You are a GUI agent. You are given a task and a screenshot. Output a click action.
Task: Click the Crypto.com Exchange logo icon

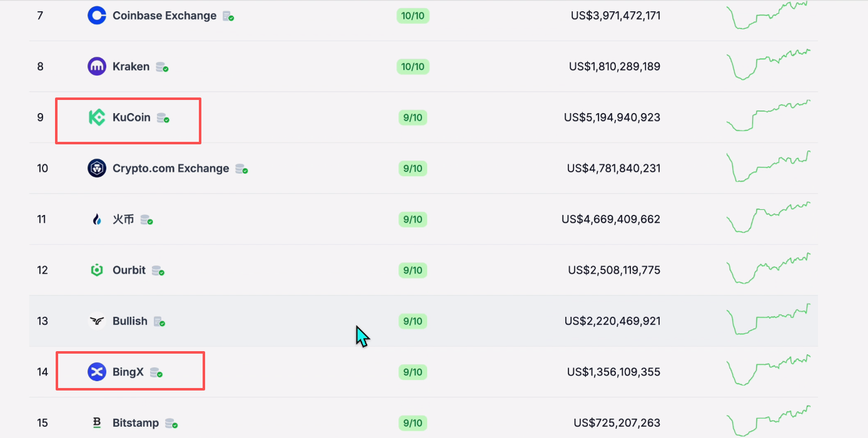pyautogui.click(x=97, y=168)
